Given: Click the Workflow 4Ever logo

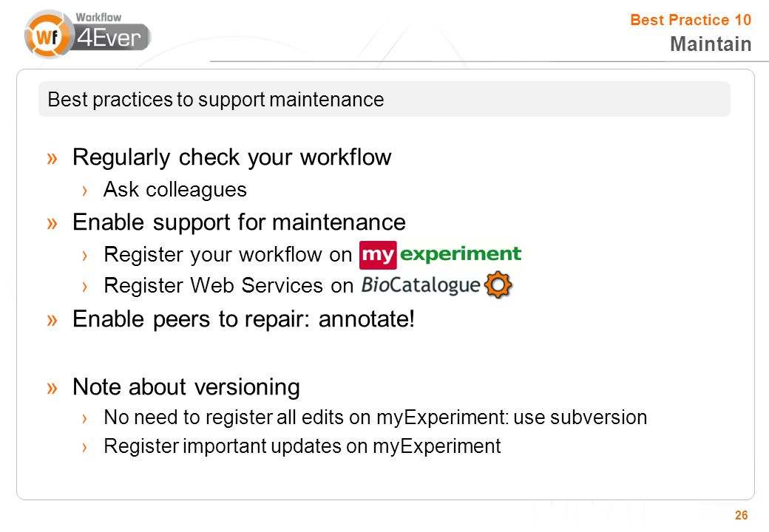Looking at the screenshot, I should tap(87, 34).
